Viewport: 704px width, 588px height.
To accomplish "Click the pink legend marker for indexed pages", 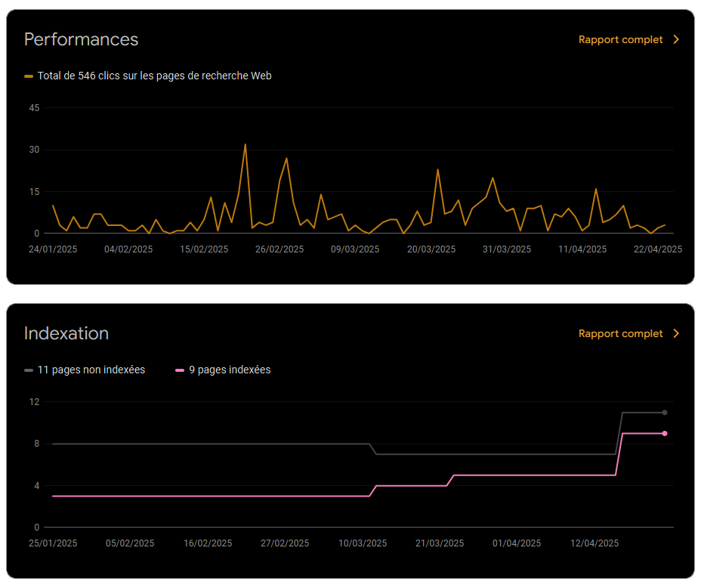I will [x=180, y=370].
